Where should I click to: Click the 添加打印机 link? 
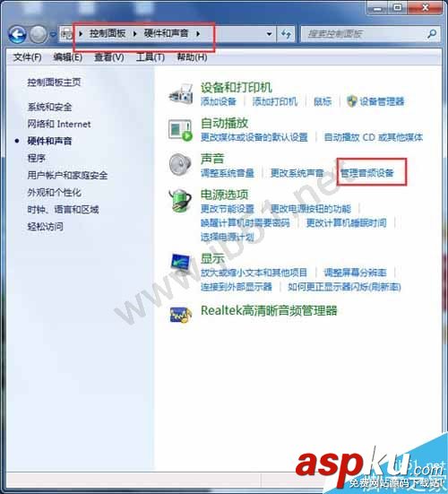tap(274, 101)
